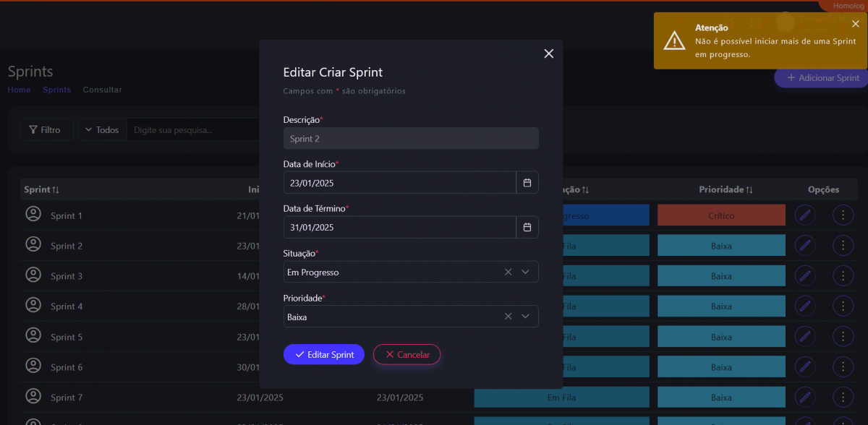Go to Home breadcrumb link

(19, 90)
